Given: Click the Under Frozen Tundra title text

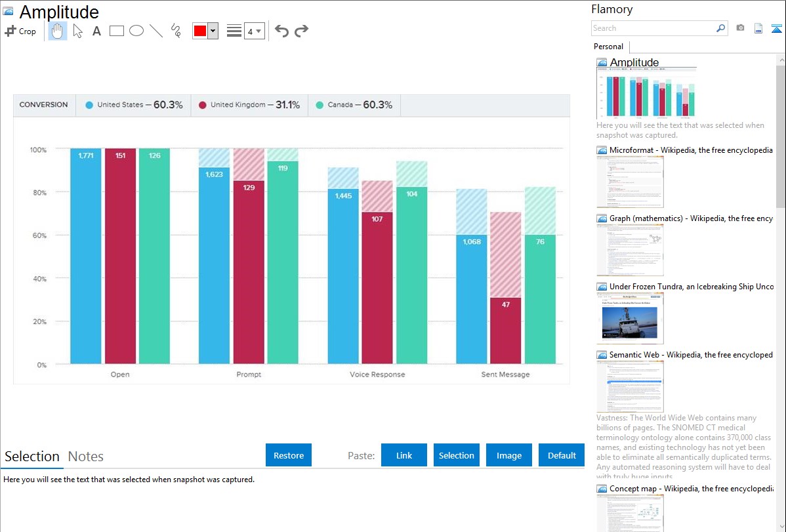Looking at the screenshot, I should 692,286.
